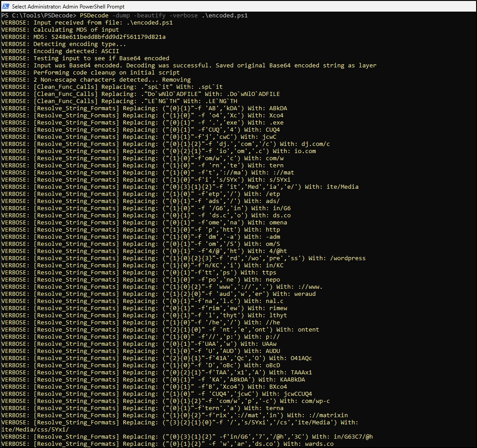Click the line ending 'With: BXco4'
This screenshot has height=448, width=477.
point(144,387)
